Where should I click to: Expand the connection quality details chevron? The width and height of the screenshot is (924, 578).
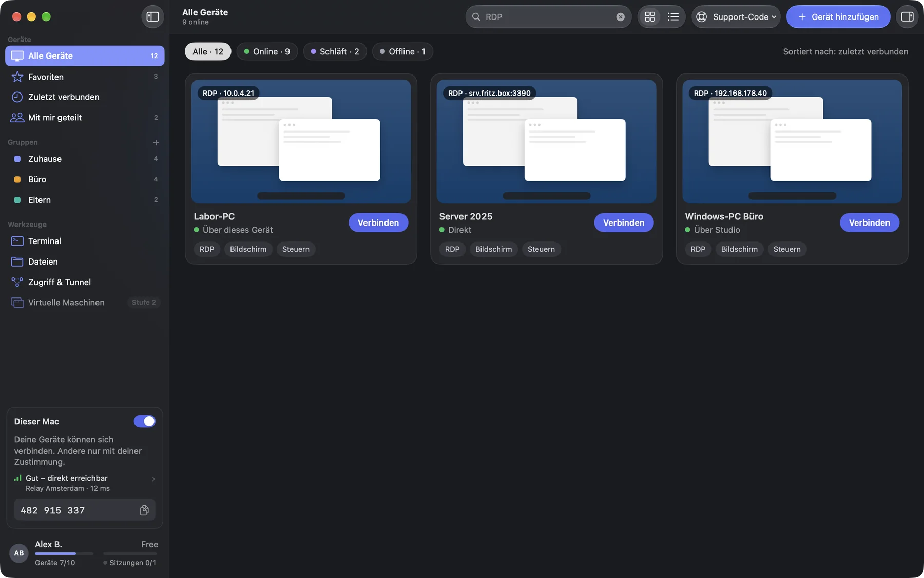(153, 479)
